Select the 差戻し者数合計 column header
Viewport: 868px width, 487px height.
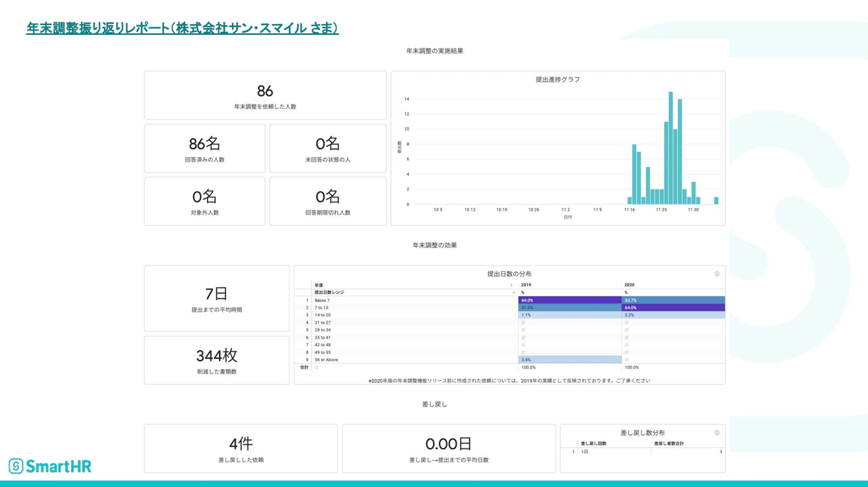[x=669, y=444]
